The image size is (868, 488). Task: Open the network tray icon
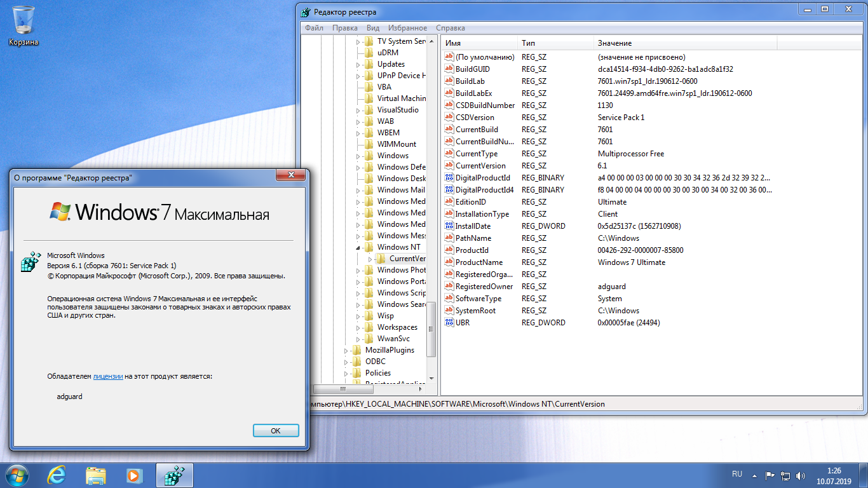click(x=785, y=475)
